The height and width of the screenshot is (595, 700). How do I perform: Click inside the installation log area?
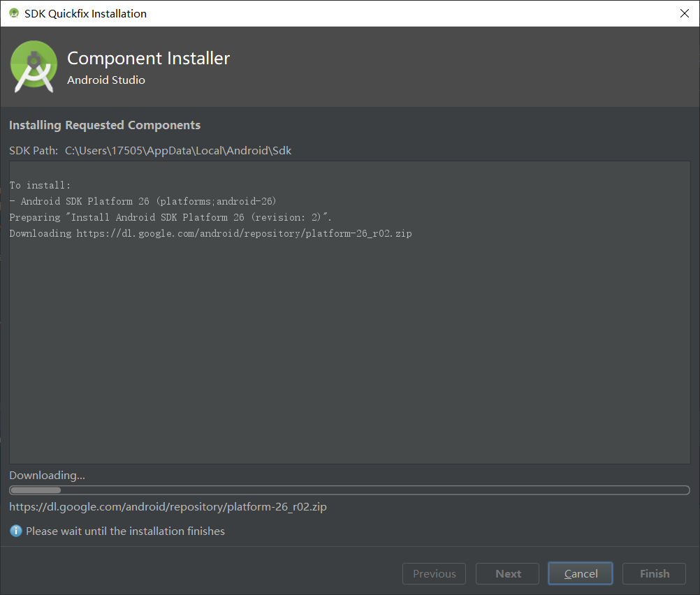coord(349,314)
